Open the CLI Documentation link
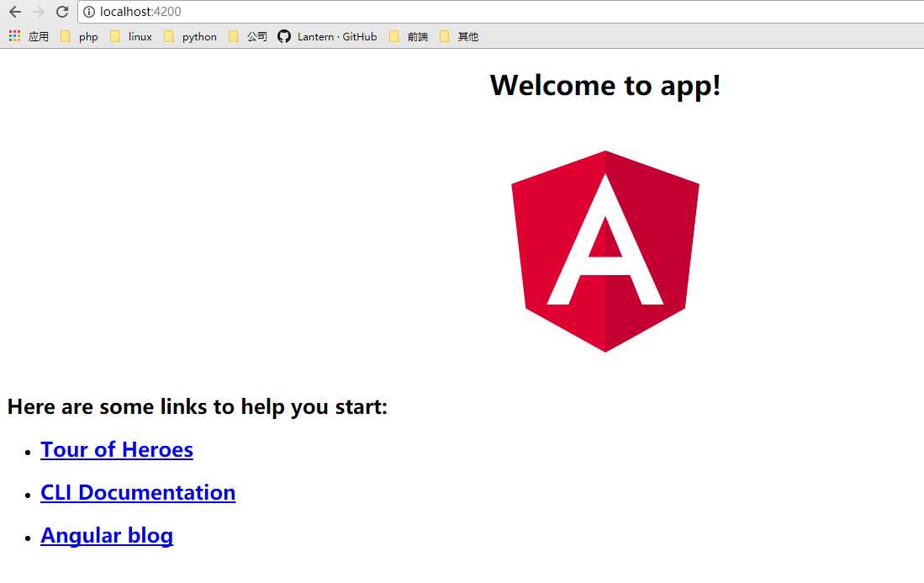This screenshot has height=583, width=924. pos(138,493)
